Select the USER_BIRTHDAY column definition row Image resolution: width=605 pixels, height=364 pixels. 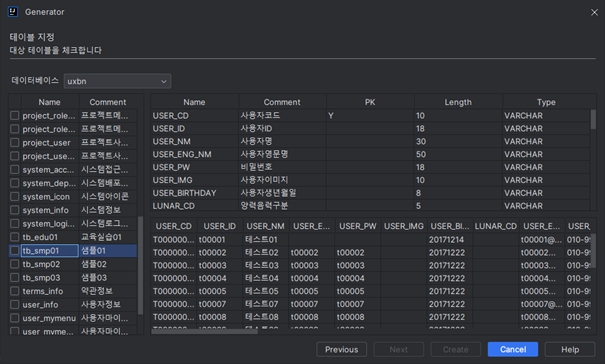370,193
